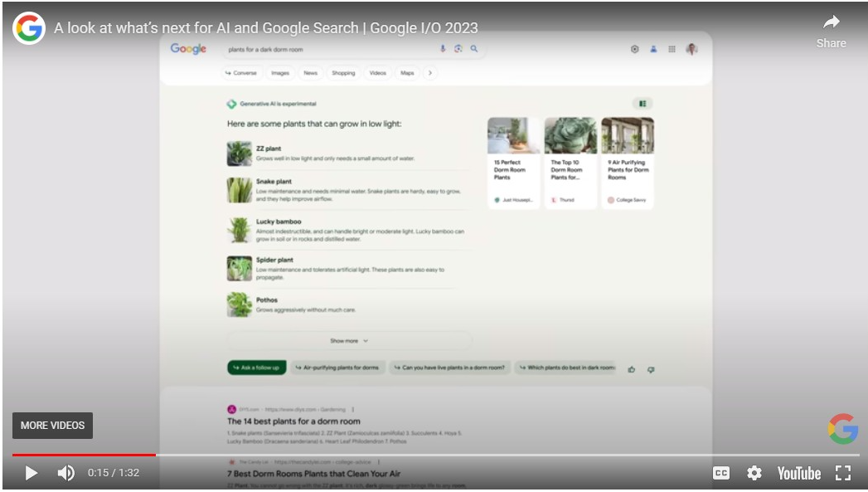
Task: Open MORE VIDEOS panel
Action: tap(52, 426)
